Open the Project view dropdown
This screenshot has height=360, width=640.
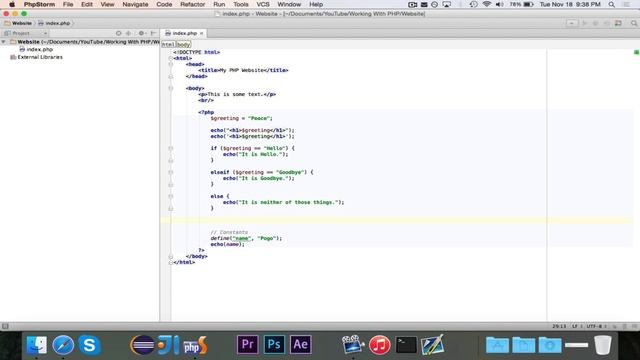point(25,33)
